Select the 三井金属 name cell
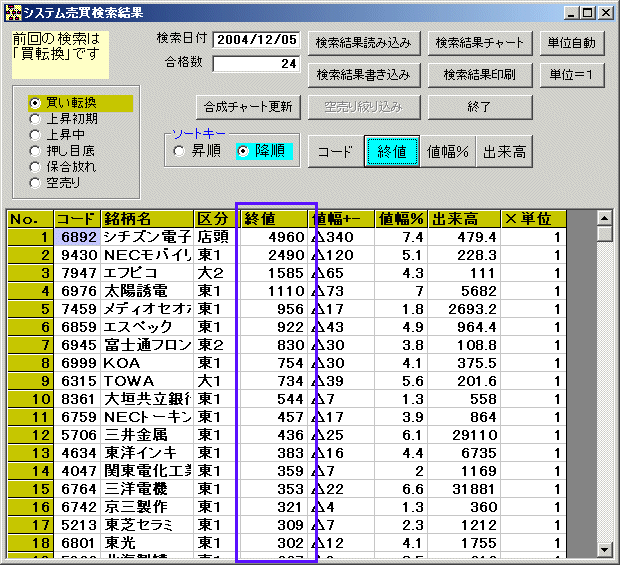The width and height of the screenshot is (620, 565). [x=147, y=435]
